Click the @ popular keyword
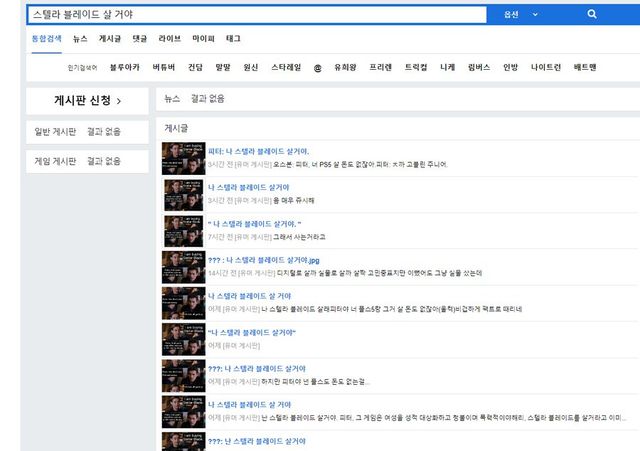The image size is (640, 451). click(317, 67)
